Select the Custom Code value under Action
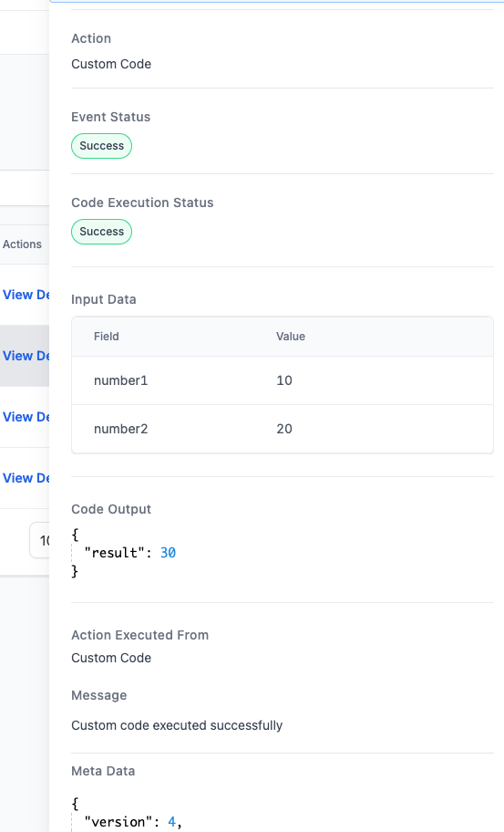 pyautogui.click(x=111, y=64)
